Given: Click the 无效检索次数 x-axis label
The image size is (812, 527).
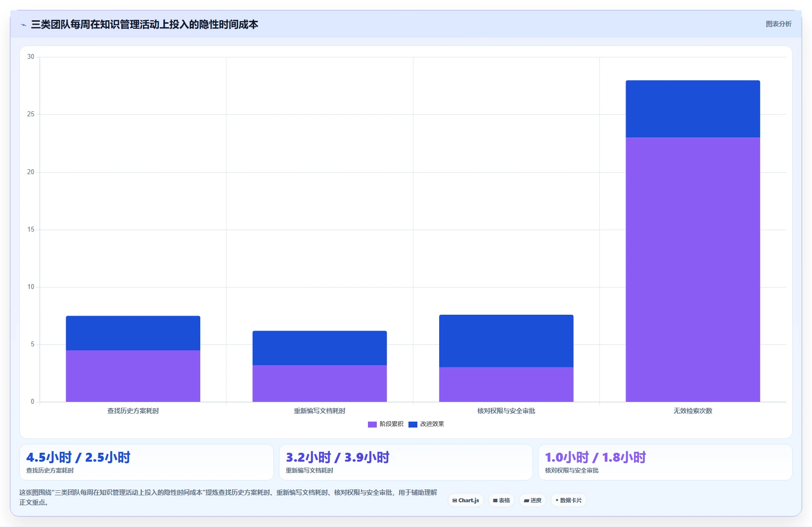Looking at the screenshot, I should (693, 411).
